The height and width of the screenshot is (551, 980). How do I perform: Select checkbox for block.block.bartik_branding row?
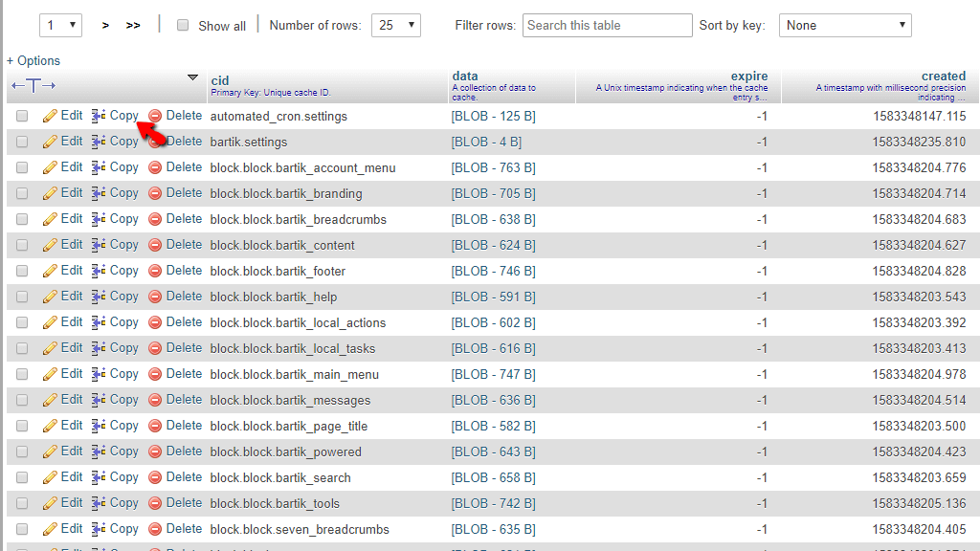[x=22, y=193]
